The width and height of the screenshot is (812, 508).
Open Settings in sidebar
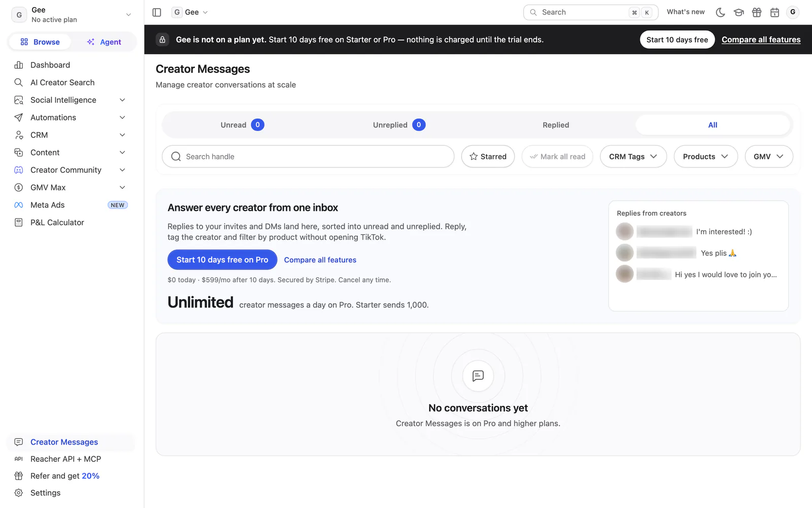coord(72,493)
